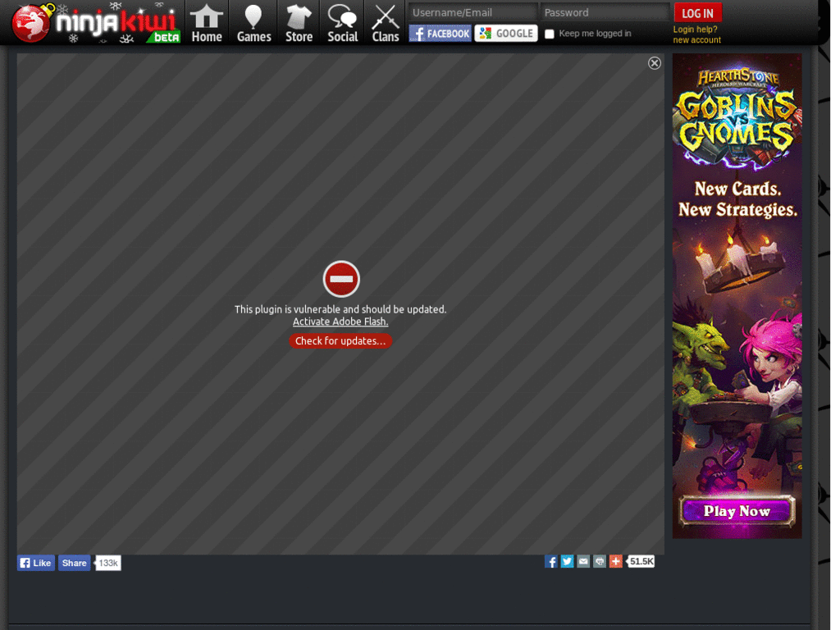Image resolution: width=840 pixels, height=630 pixels.
Task: Focus the Username/Email field
Action: pos(473,12)
